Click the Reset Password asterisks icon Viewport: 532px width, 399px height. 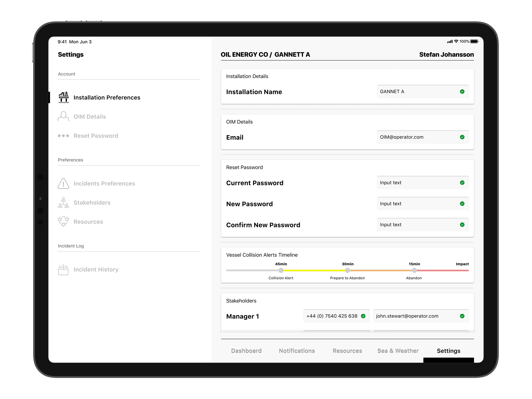tap(63, 136)
